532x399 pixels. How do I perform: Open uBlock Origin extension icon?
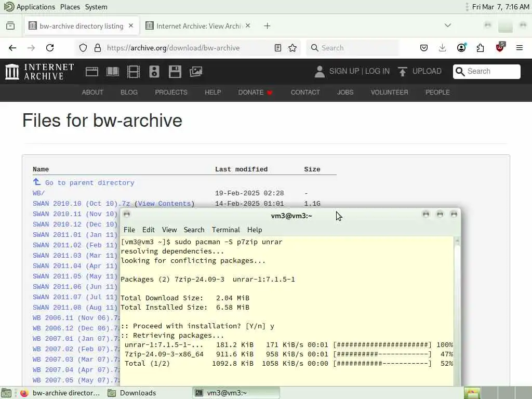coord(500,47)
